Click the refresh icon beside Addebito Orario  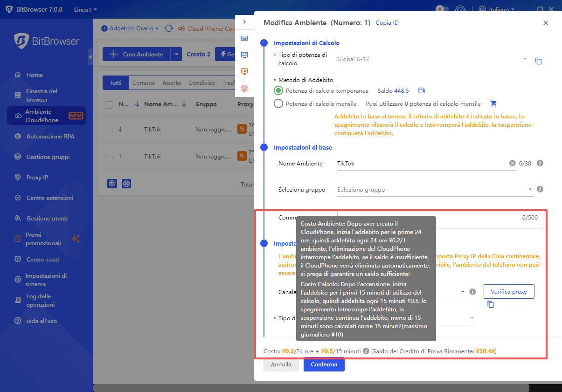coord(169,28)
